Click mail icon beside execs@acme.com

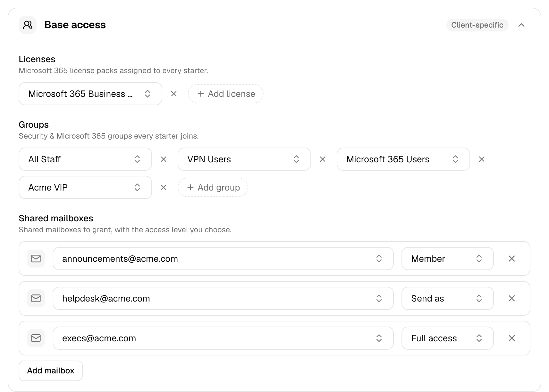36,338
